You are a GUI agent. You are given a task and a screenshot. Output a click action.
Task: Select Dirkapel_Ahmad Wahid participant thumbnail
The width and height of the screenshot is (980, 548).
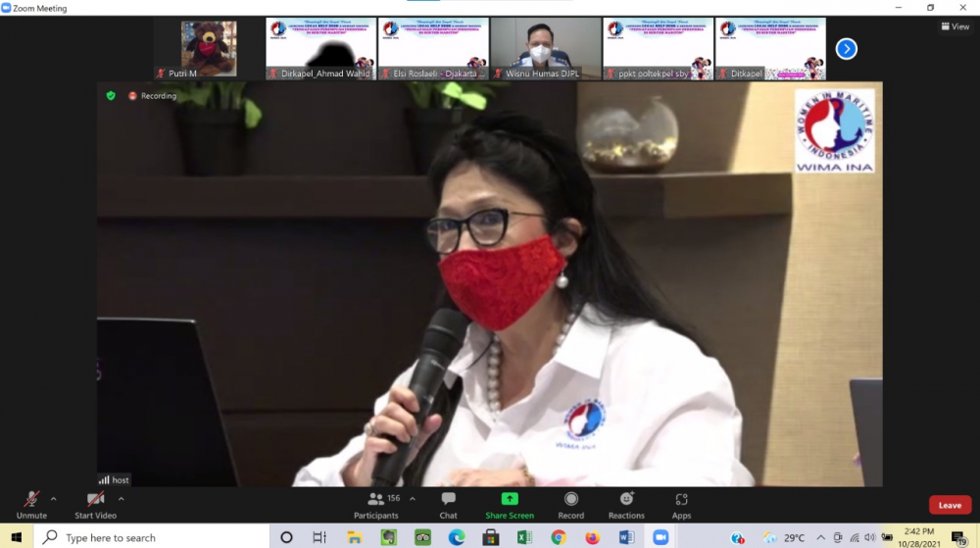click(x=321, y=49)
